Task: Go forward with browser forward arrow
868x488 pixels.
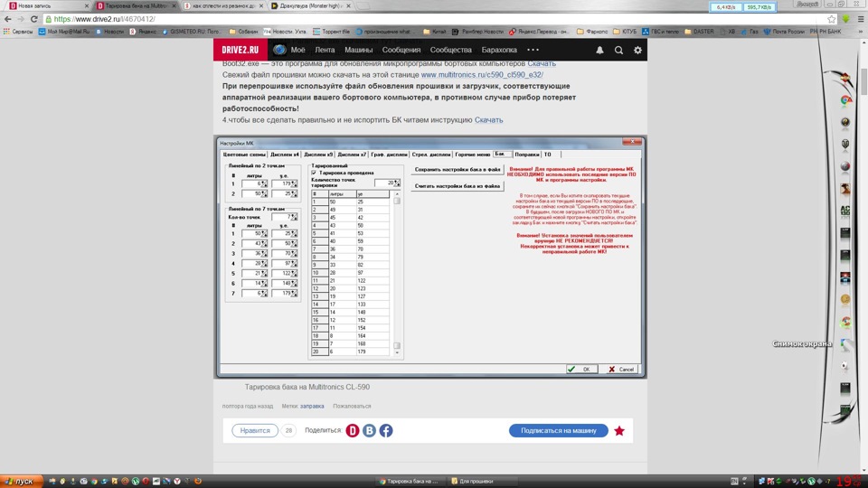Action: tap(21, 19)
